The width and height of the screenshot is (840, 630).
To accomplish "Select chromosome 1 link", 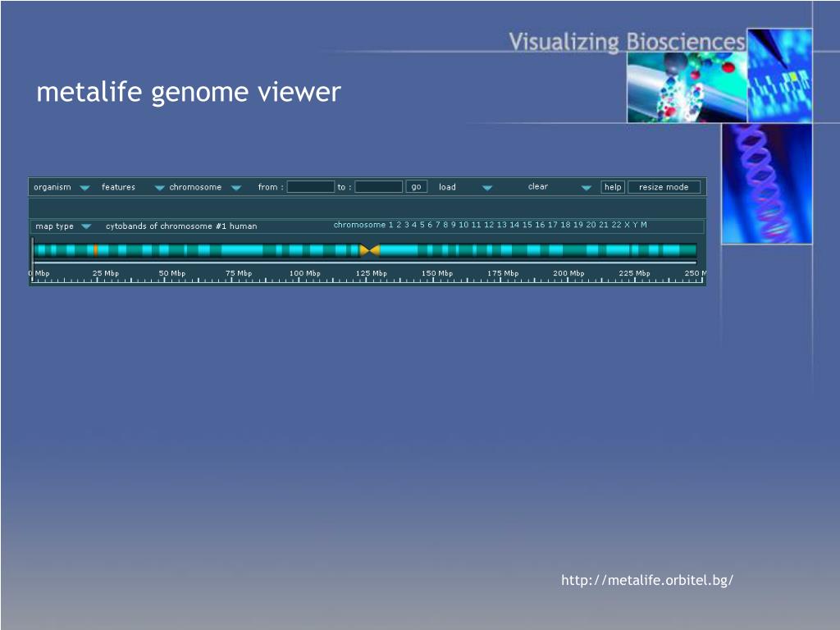I will 391,225.
